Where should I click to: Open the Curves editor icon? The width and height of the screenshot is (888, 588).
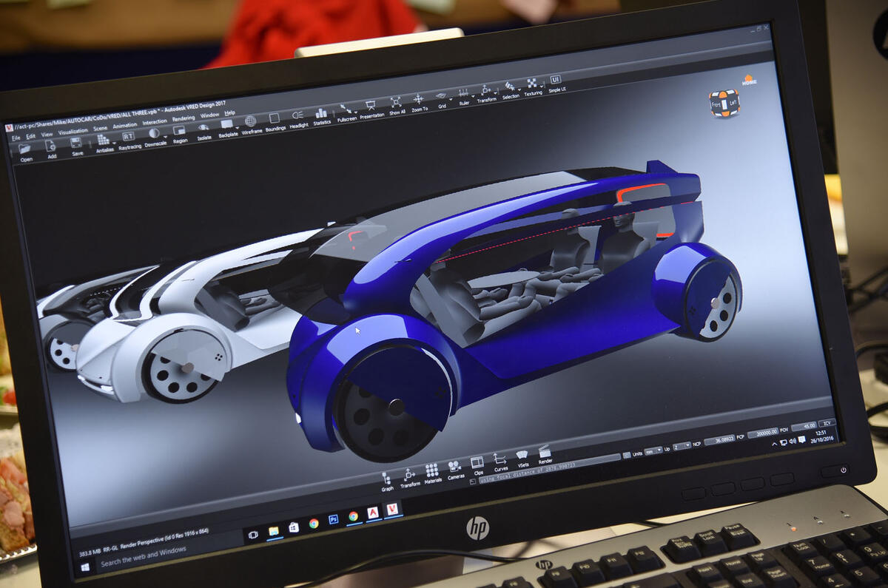[500, 460]
